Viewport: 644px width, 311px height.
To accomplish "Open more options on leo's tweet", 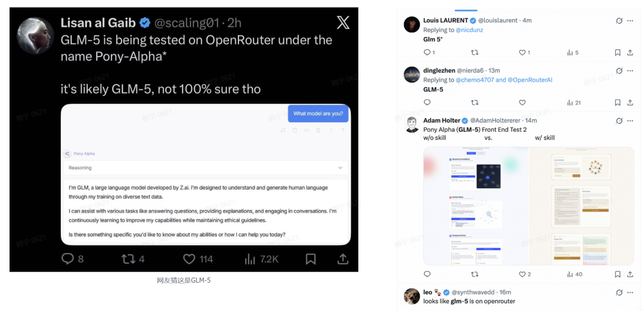I will point(630,293).
